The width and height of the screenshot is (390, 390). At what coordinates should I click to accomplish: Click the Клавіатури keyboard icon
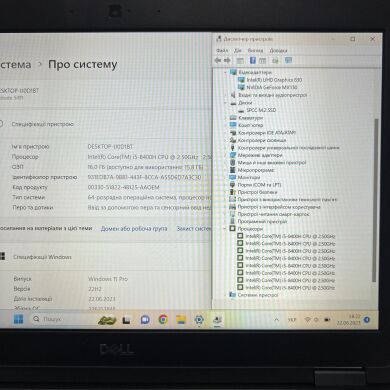tap(233, 118)
